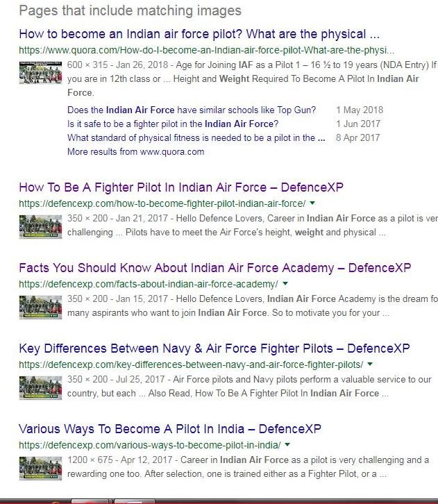Open 'Does the Indian Air Force have similar schools' sublink

point(192,110)
